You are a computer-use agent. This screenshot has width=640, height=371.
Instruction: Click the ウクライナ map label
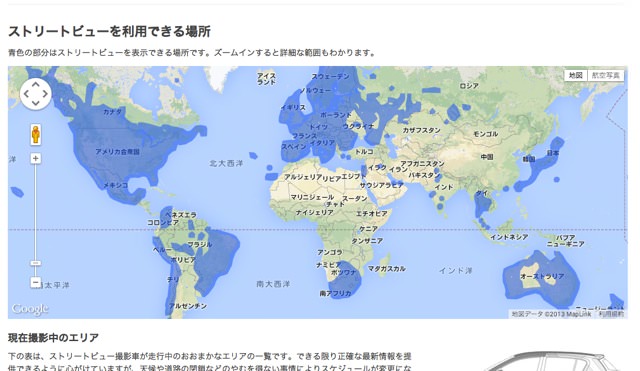pyautogui.click(x=358, y=127)
